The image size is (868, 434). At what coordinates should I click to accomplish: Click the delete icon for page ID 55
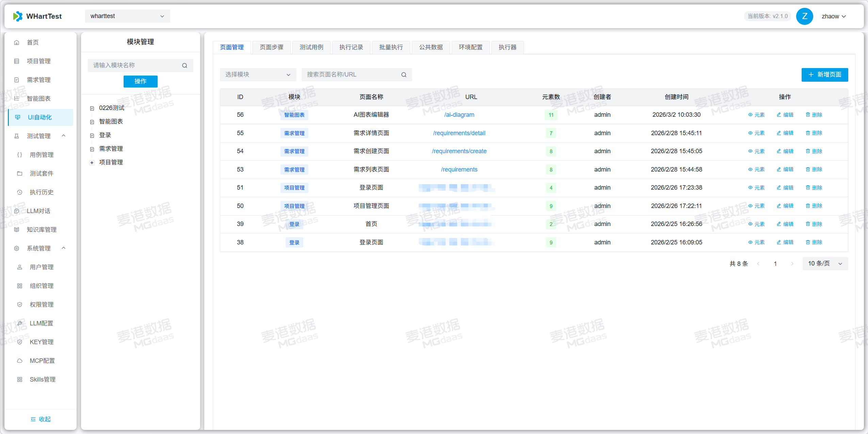(x=808, y=133)
